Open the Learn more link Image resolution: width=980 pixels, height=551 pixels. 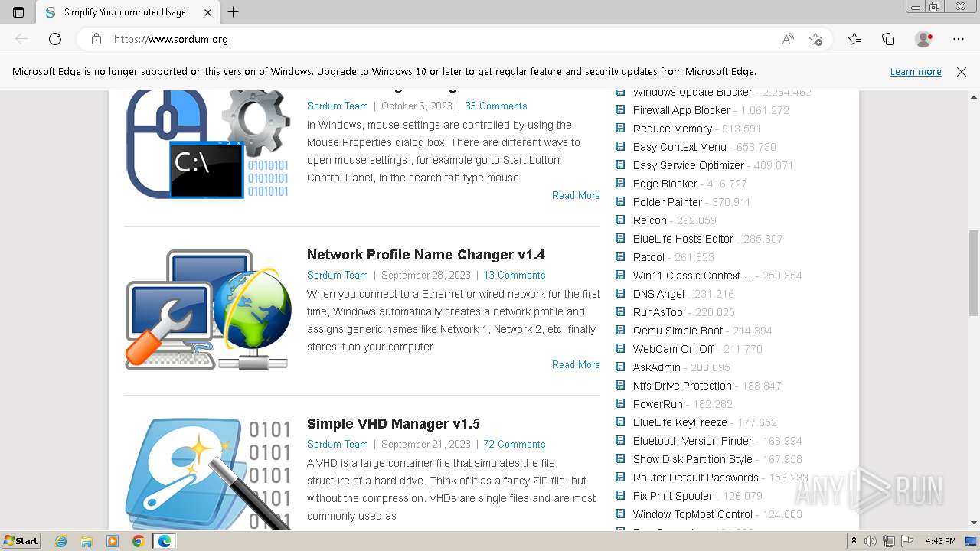coord(916,72)
